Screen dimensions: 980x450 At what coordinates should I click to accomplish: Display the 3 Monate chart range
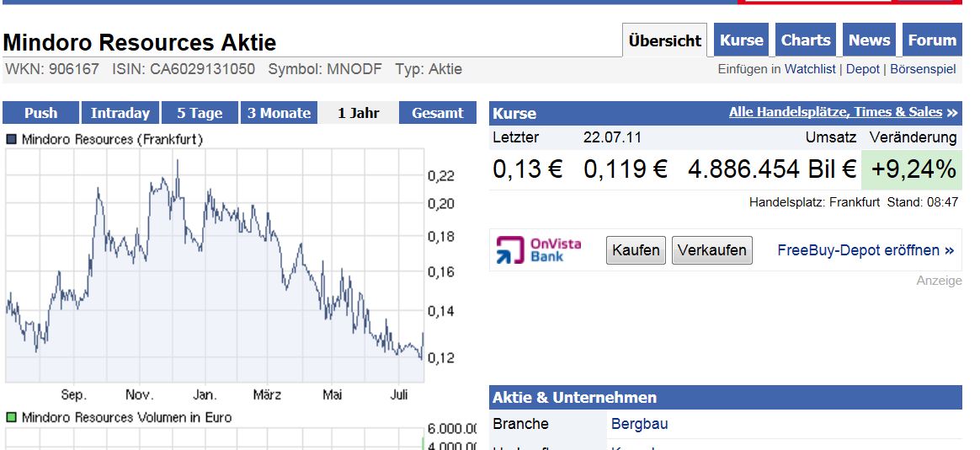pyautogui.click(x=279, y=113)
